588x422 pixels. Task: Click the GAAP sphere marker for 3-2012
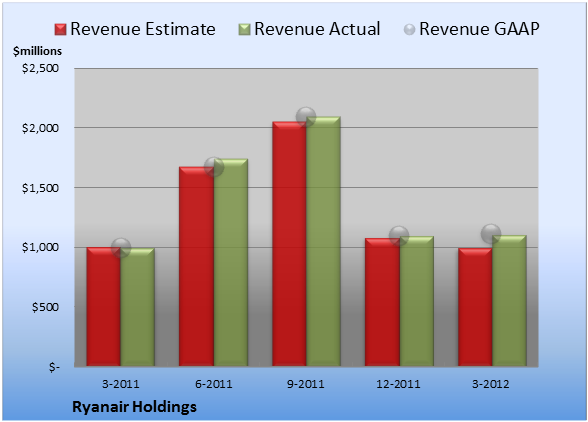(491, 234)
